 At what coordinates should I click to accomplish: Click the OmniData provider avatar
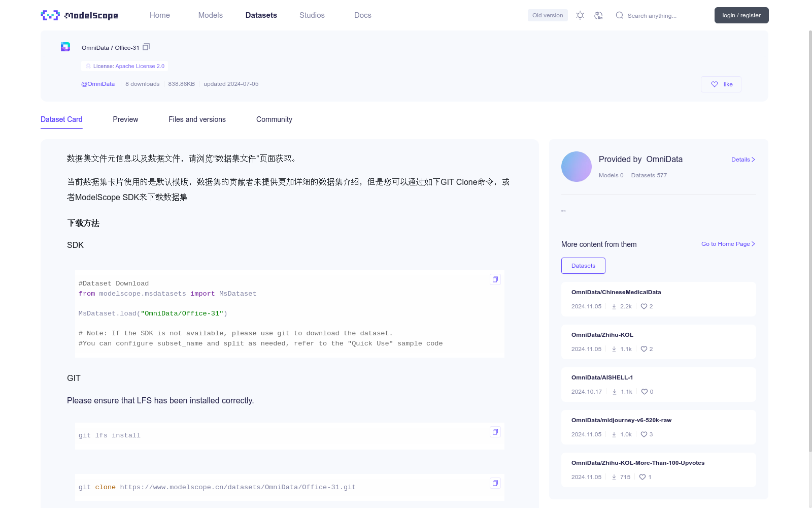576,166
